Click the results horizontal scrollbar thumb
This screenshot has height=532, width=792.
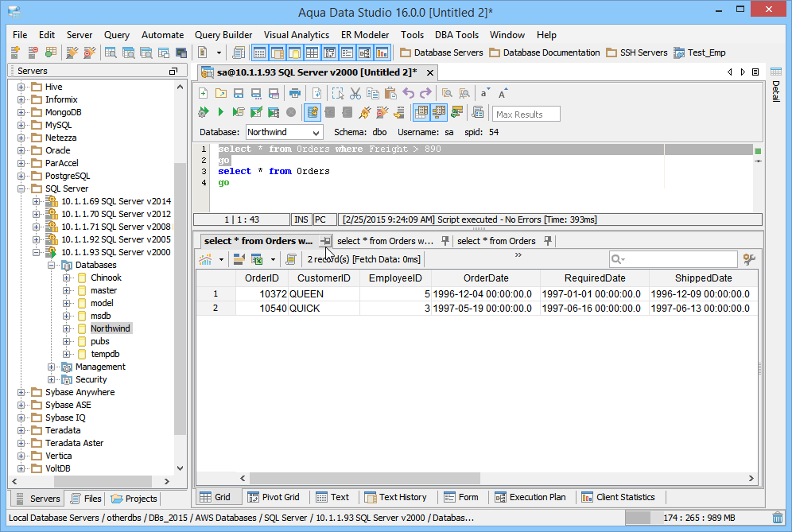point(365,478)
